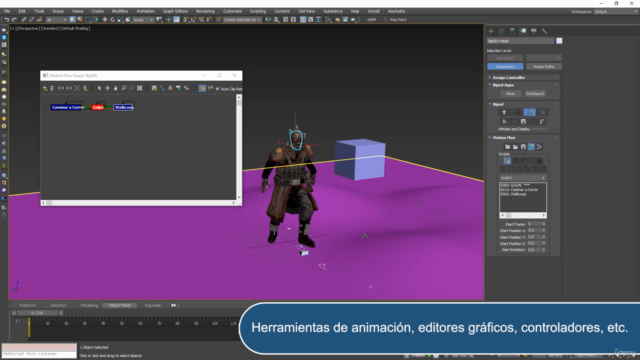Toggle Auto Clip Names checkbox in Motion Flow Graph
This screenshot has width=640, height=360.
(218, 89)
